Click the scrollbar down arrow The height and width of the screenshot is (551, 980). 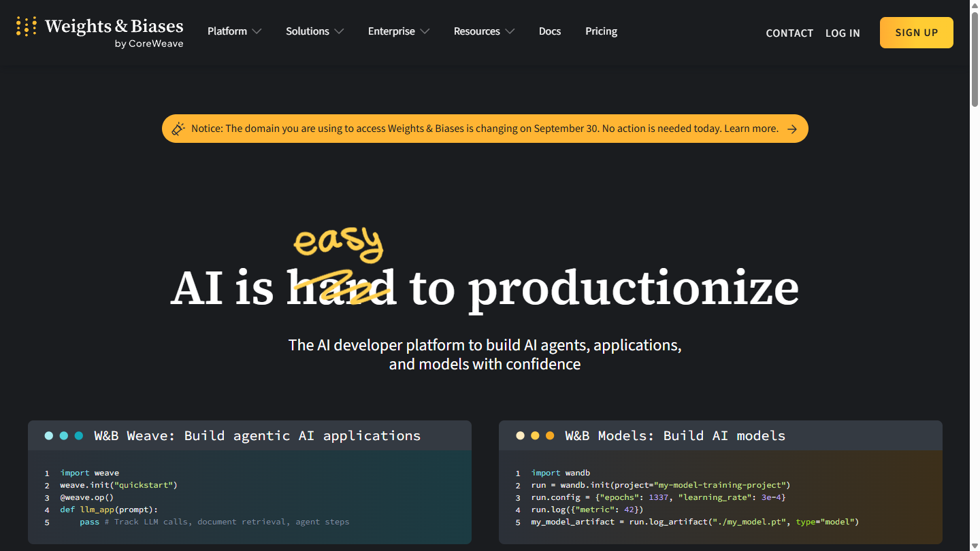click(x=975, y=546)
